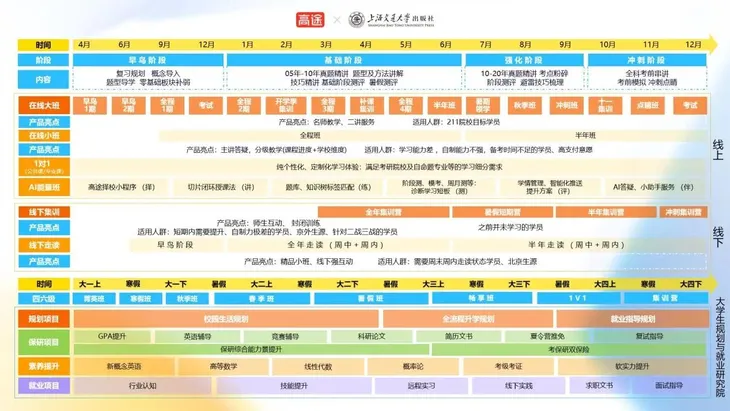This screenshot has width=730, height=411.
Task: Click the 集训营 bar in the 四六级 row
Action: [x=665, y=298]
